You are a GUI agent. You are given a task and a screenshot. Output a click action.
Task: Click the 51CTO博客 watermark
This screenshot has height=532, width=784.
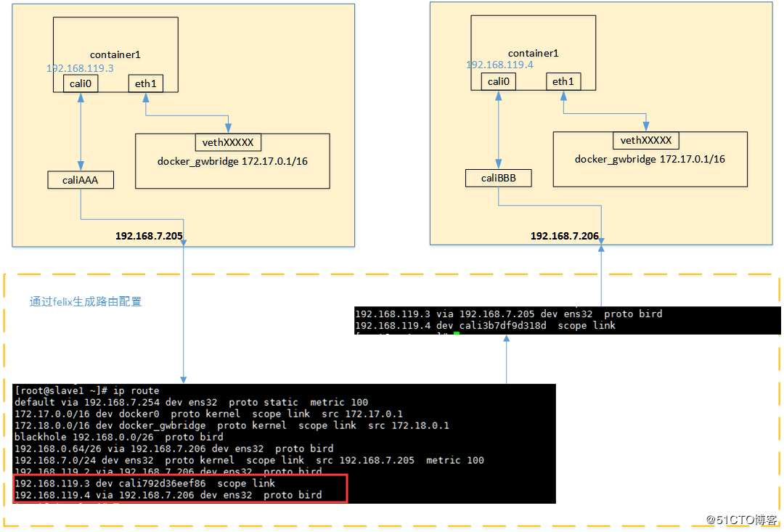[741, 520]
